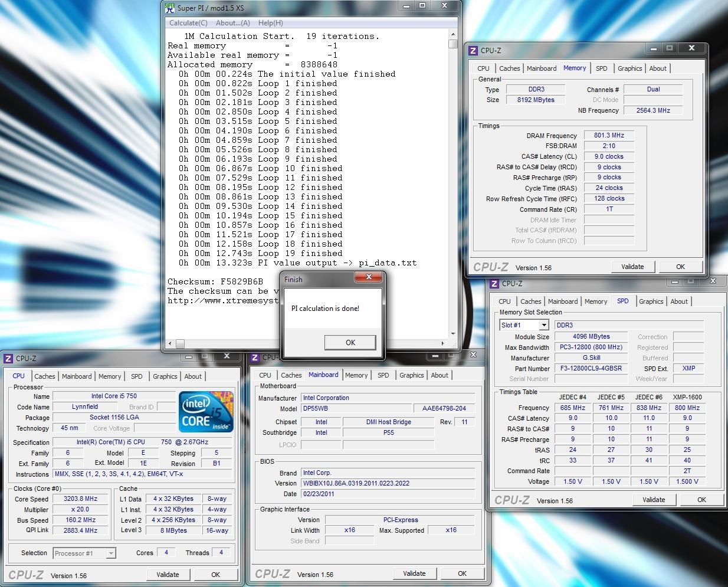Switch to Caches tab in Memory window
The width and height of the screenshot is (728, 587).
click(x=510, y=68)
